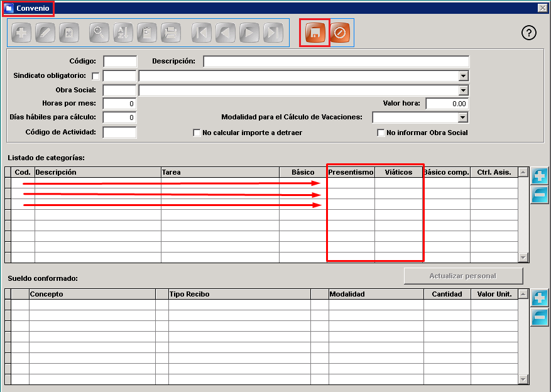Click the Modalidad column header
Viewport: 551px width, 392px height.
pyautogui.click(x=376, y=294)
